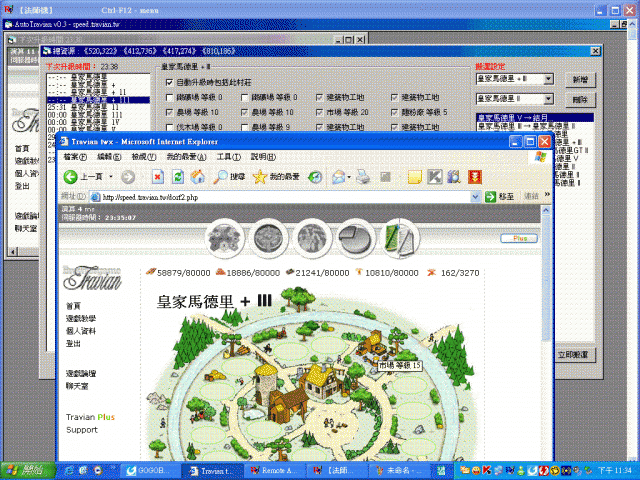This screenshot has width=640, height=480.
Task: Click the IE page vertical scrollbar
Action: (x=546, y=334)
